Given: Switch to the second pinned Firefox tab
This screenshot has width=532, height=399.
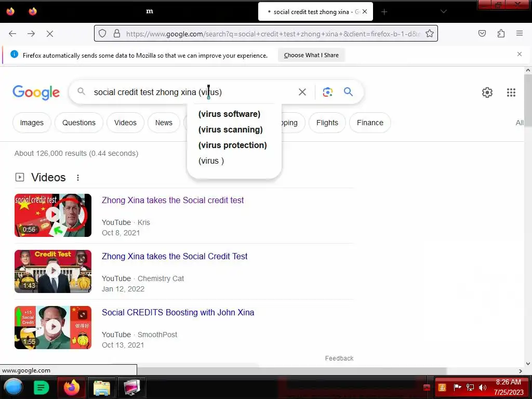Looking at the screenshot, I should [33, 11].
